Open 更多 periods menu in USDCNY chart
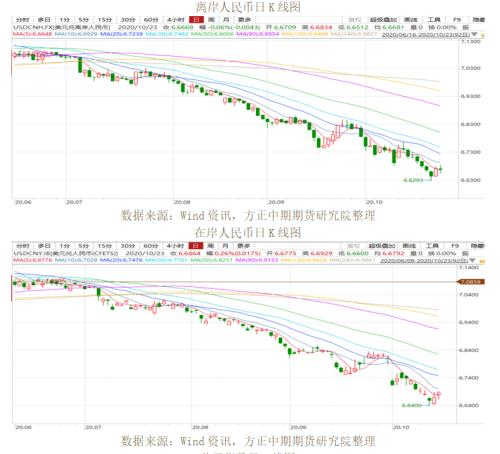The height and width of the screenshot is (454, 500). [243, 246]
